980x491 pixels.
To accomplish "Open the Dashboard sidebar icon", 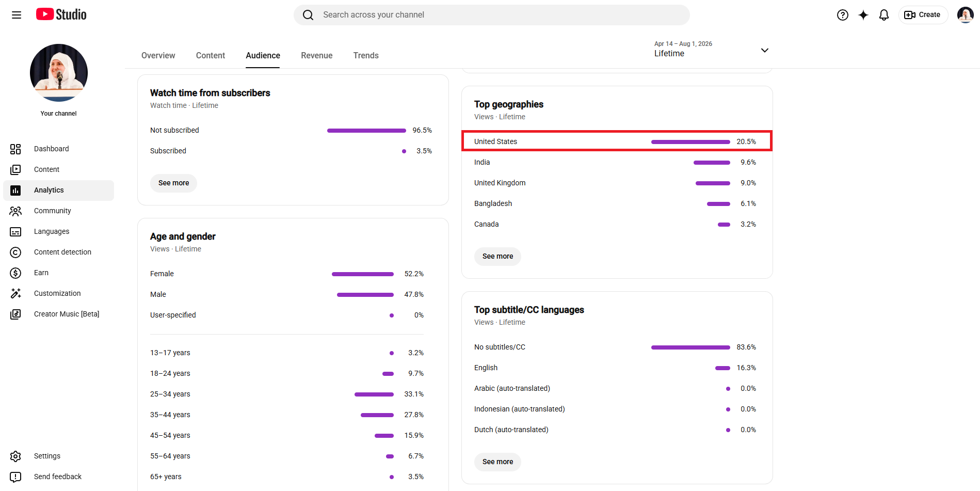I will (x=15, y=149).
